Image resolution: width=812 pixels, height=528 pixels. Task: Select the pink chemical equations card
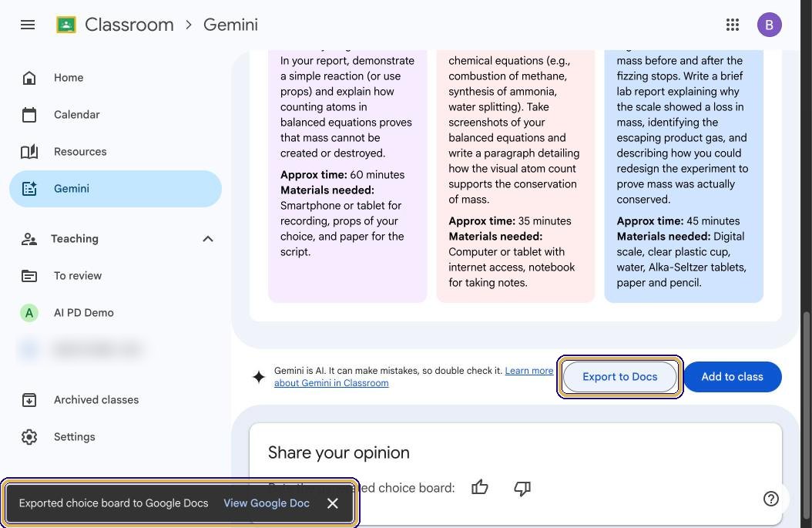click(515, 177)
